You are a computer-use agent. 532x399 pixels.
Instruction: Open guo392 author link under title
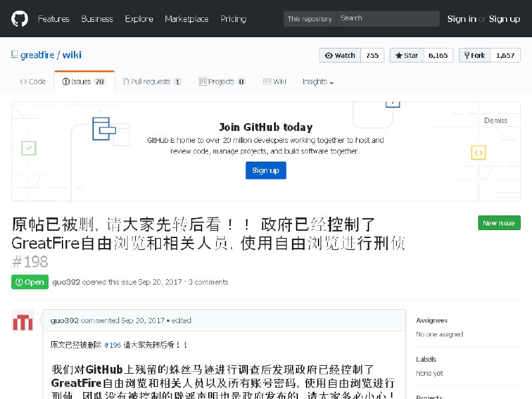coord(66,282)
